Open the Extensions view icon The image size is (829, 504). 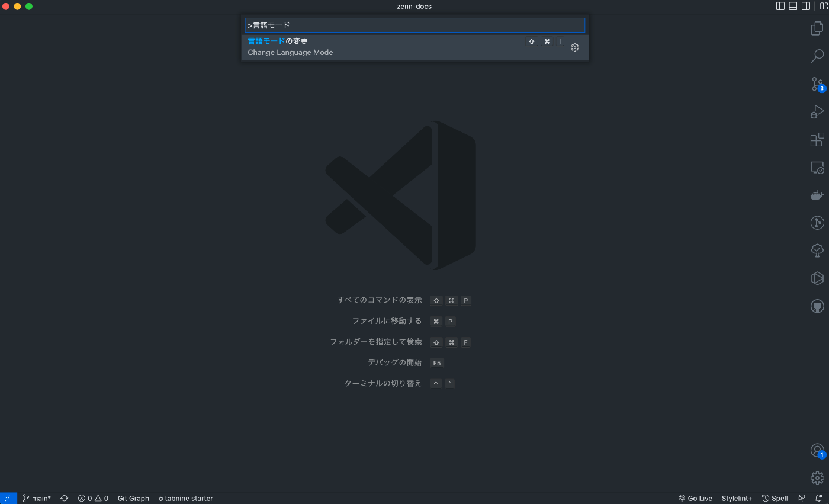click(x=817, y=140)
